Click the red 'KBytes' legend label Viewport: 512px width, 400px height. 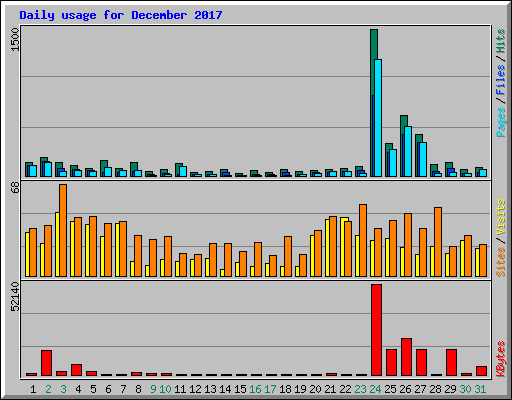(x=501, y=359)
